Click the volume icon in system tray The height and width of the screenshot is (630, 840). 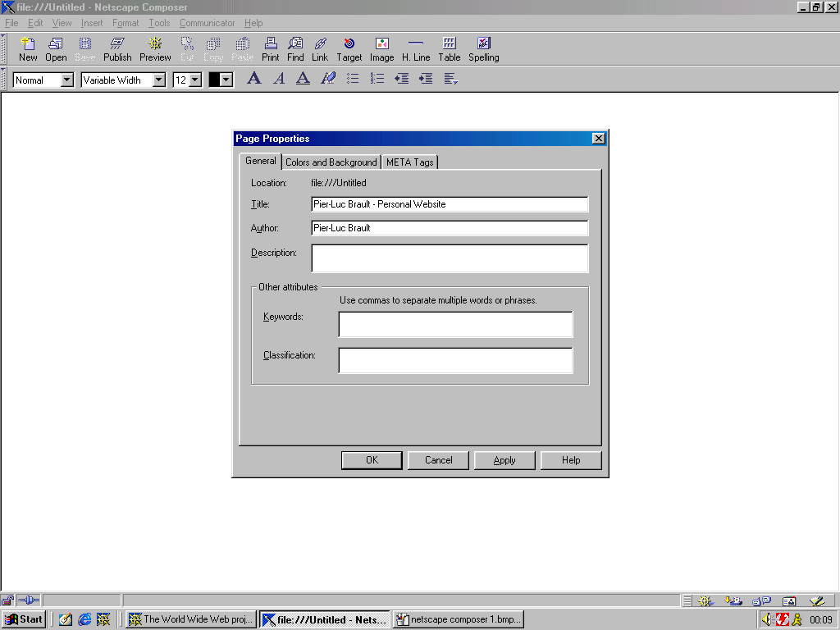click(x=767, y=620)
